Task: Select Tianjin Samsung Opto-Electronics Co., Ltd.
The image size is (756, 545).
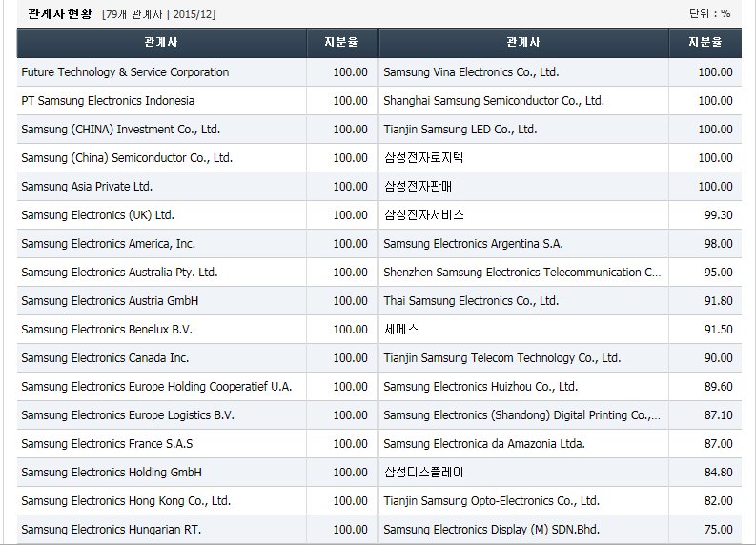Action: [x=491, y=501]
